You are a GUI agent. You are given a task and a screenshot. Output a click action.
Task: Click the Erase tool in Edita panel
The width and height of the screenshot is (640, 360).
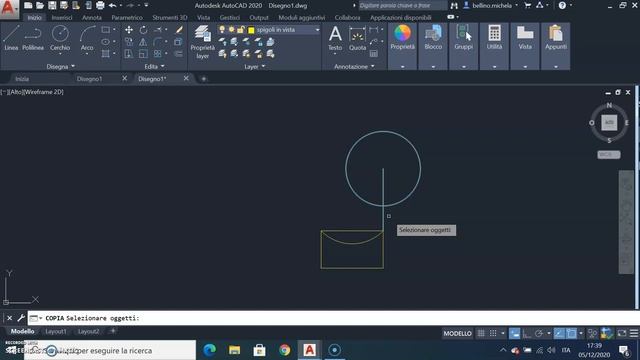179,30
